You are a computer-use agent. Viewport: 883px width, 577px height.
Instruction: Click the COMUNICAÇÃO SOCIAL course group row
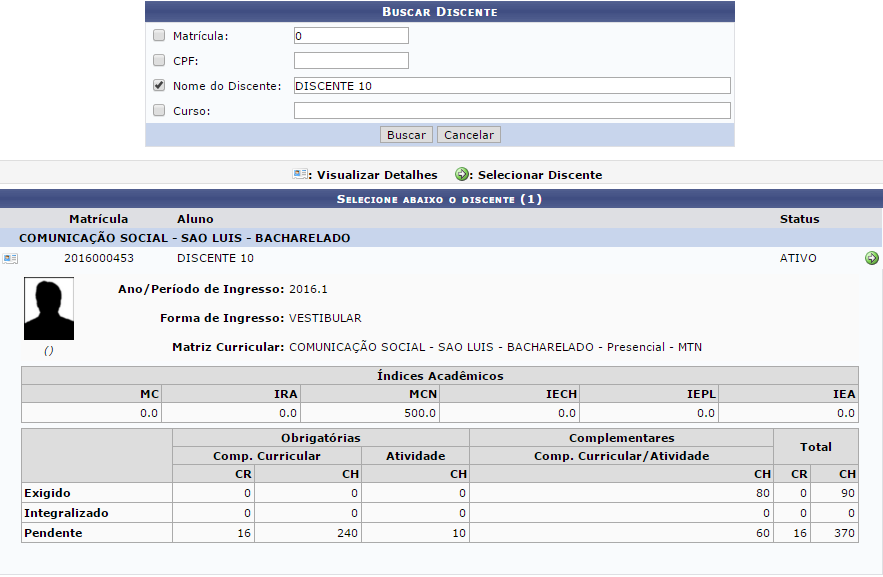click(x=185, y=238)
